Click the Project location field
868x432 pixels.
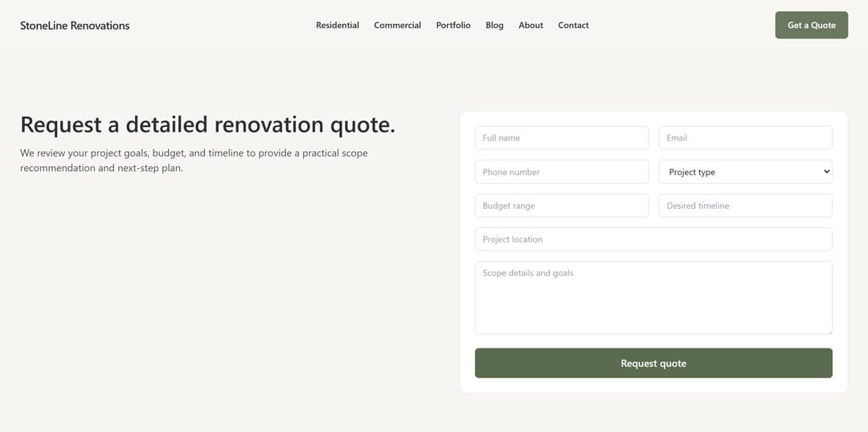tap(653, 239)
